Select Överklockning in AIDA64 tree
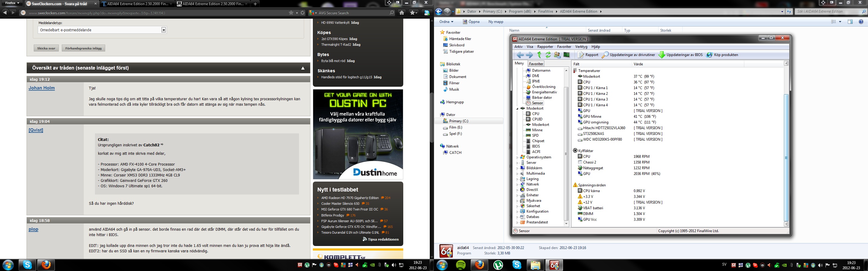Image resolution: width=868 pixels, height=271 pixels. pos(540,86)
